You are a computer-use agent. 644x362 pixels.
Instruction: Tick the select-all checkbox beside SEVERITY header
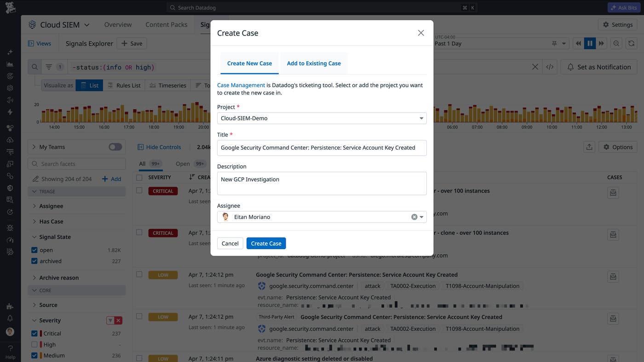tap(139, 177)
